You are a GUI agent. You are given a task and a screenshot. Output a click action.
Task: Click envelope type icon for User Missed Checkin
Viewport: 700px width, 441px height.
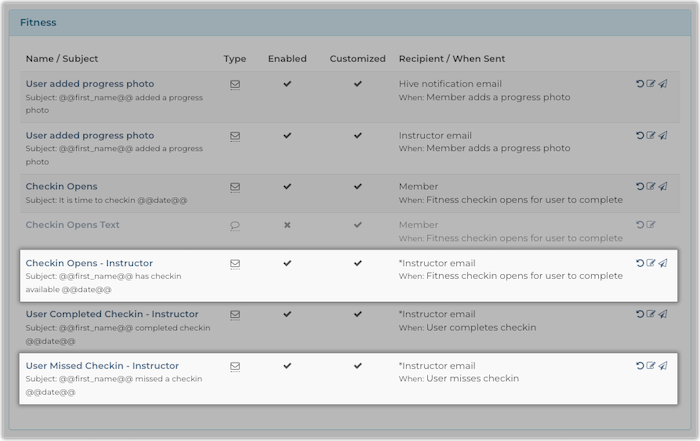(x=235, y=366)
